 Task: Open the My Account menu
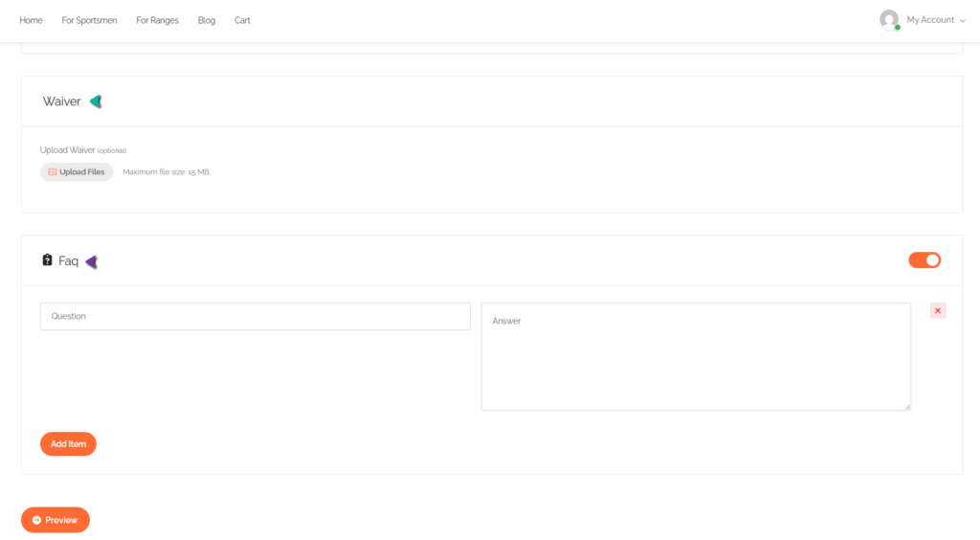pyautogui.click(x=930, y=20)
